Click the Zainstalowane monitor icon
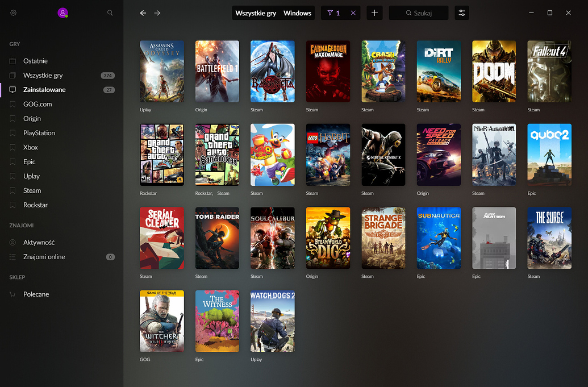 pos(12,90)
